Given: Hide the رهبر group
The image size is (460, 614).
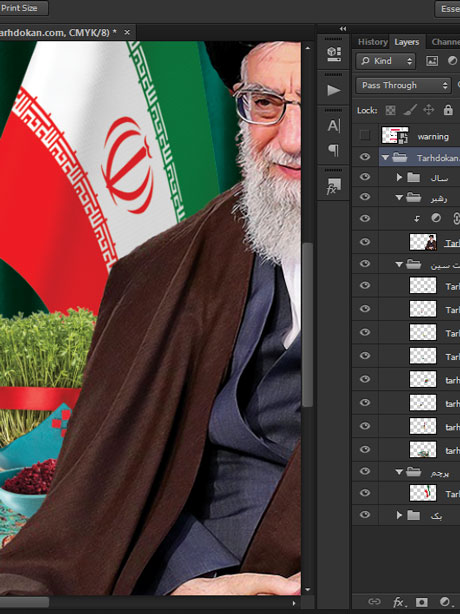Looking at the screenshot, I should pos(365,197).
